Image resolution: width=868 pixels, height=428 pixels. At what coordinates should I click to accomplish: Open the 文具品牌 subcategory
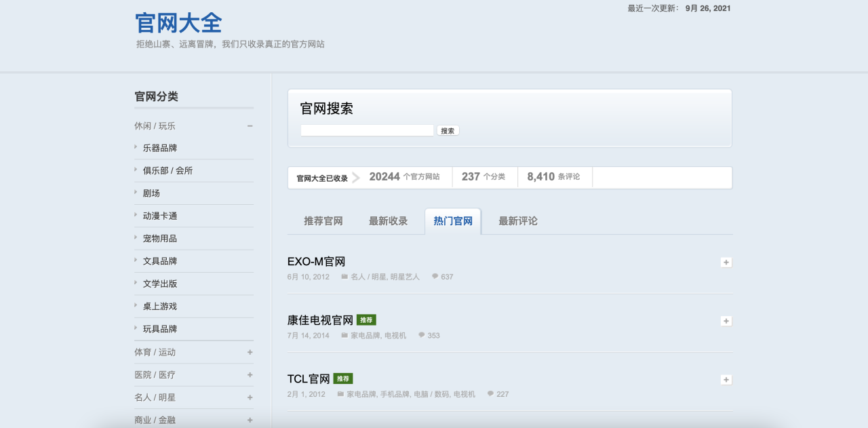(x=160, y=261)
